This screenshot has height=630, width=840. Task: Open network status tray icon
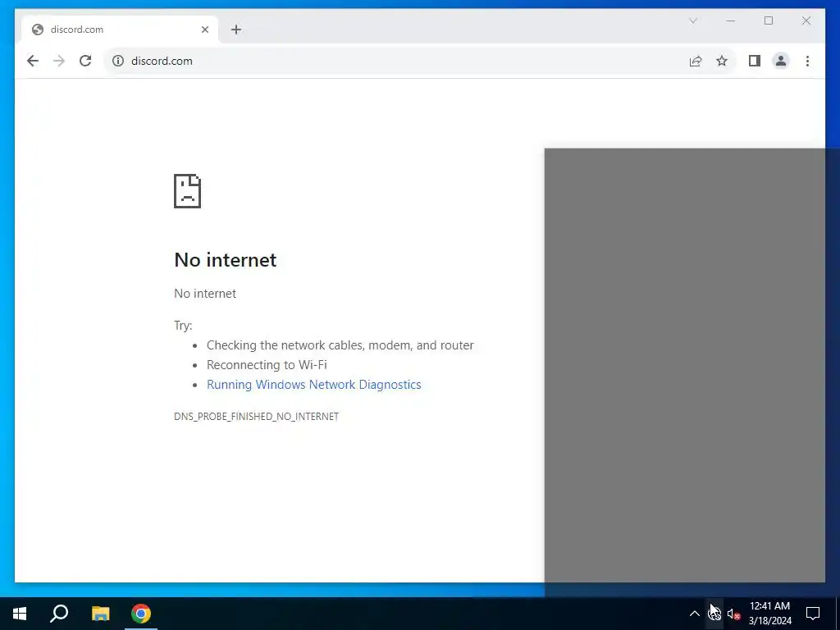[x=714, y=614]
